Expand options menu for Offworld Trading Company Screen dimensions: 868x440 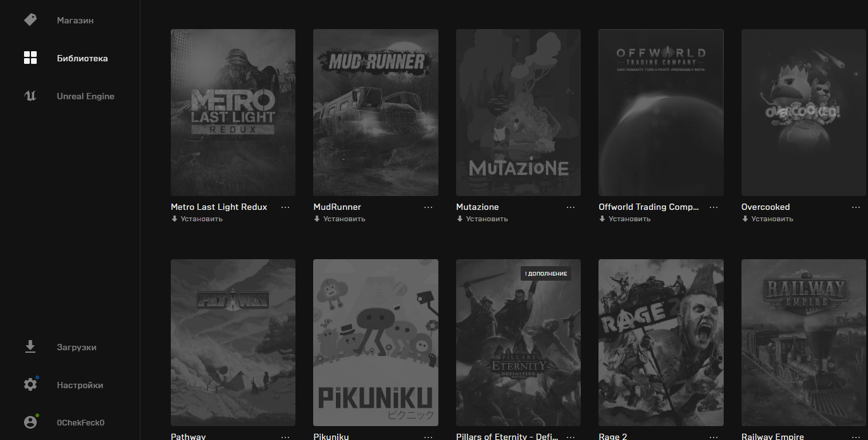pyautogui.click(x=714, y=207)
